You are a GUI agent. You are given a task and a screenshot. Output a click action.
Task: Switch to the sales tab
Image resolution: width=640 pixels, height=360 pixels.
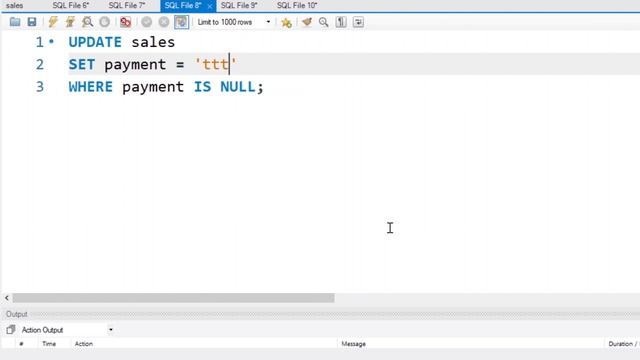(14, 6)
